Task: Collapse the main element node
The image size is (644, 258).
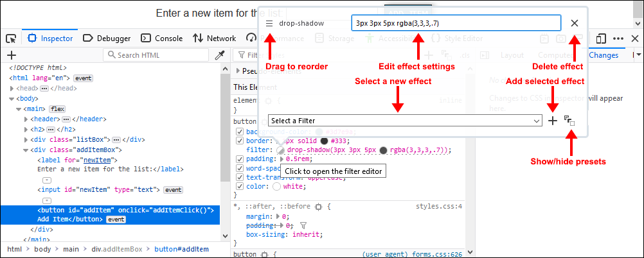Action: [19, 109]
